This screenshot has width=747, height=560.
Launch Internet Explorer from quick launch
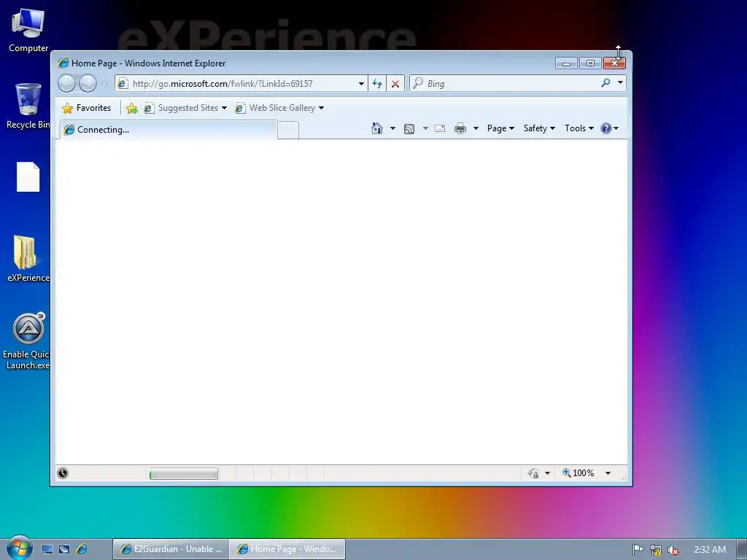pyautogui.click(x=82, y=550)
